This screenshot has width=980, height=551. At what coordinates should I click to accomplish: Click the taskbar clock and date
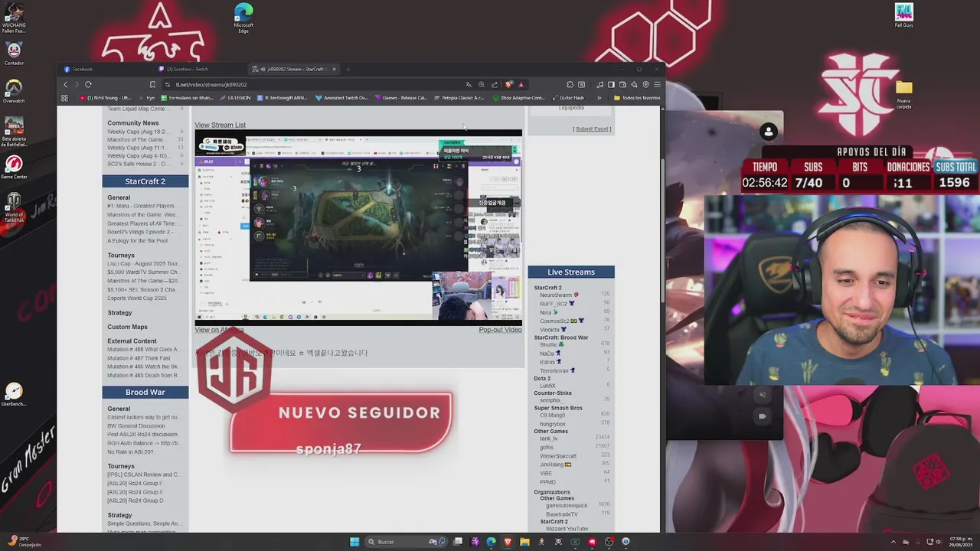pos(960,542)
